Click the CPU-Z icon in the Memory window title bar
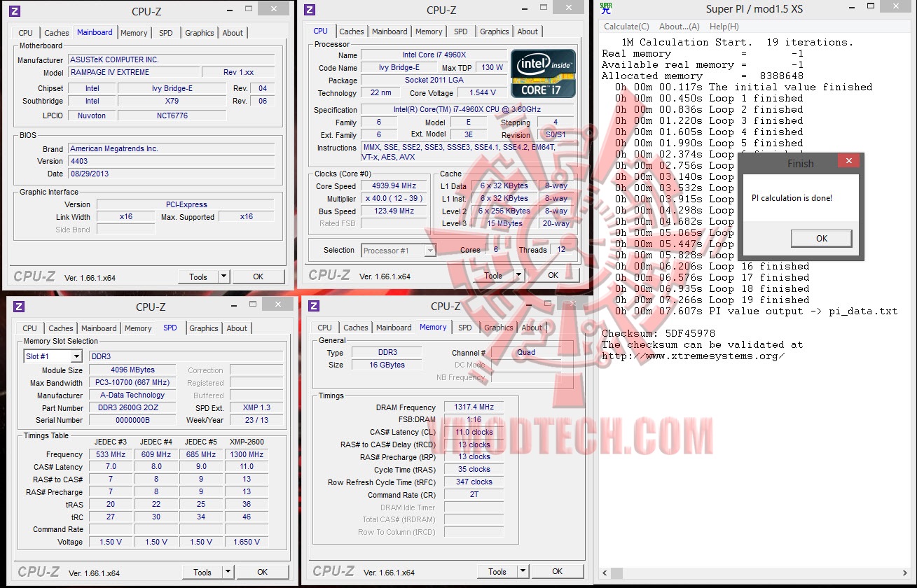Image resolution: width=917 pixels, height=588 pixels. coord(315,305)
